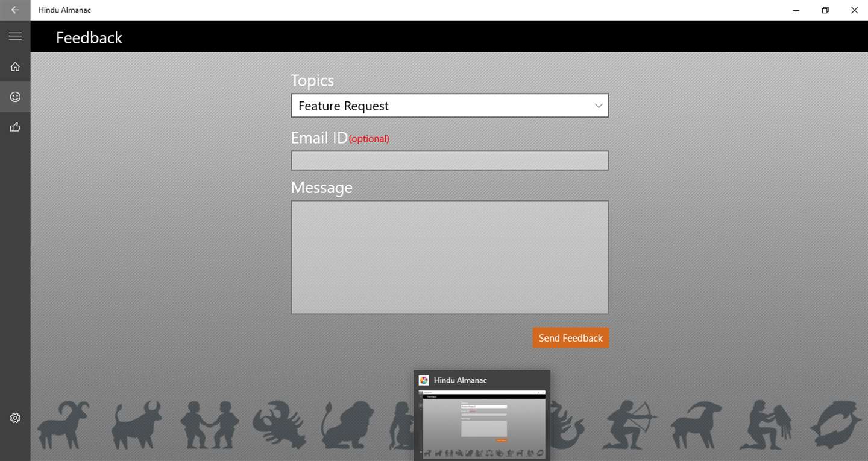Restore down the Hindu Almanac window

tap(825, 10)
